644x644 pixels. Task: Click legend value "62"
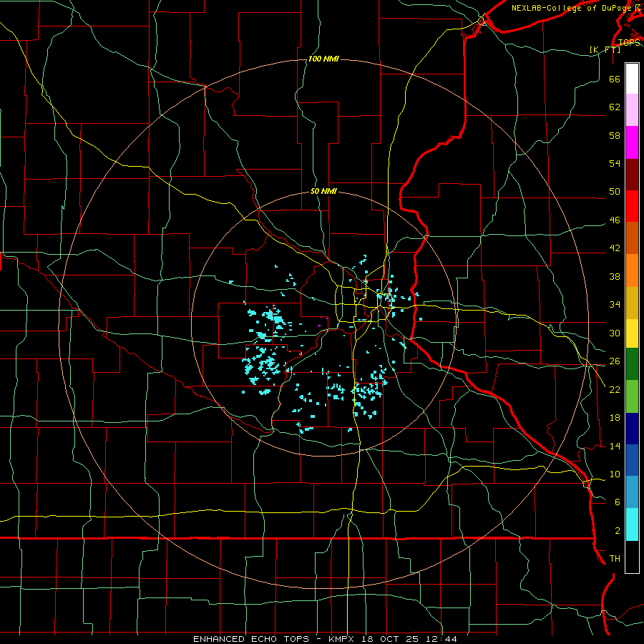(615, 107)
